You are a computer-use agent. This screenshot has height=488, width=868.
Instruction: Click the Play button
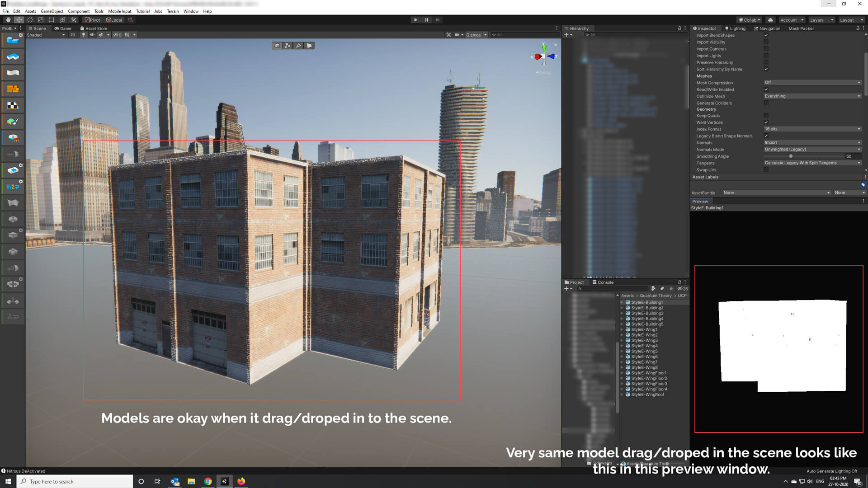point(415,20)
